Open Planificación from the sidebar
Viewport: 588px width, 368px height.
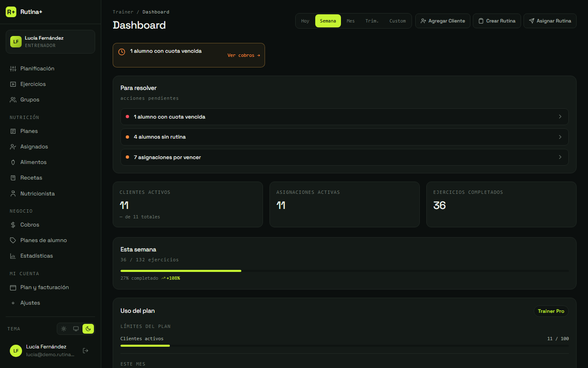(x=50, y=69)
